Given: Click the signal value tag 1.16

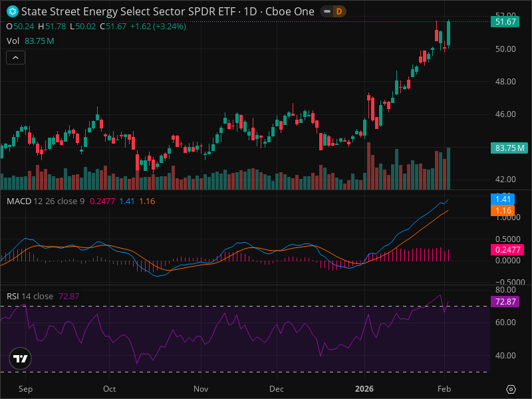Looking at the screenshot, I should click(503, 211).
